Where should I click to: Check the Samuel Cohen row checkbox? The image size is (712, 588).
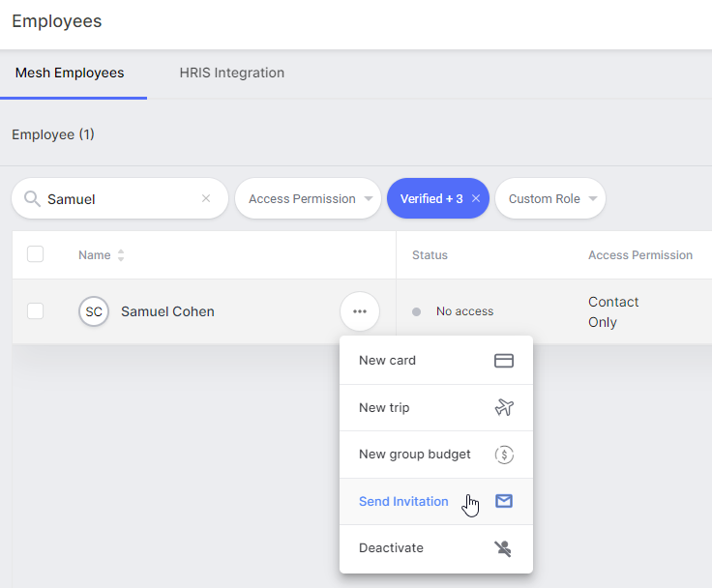[36, 311]
